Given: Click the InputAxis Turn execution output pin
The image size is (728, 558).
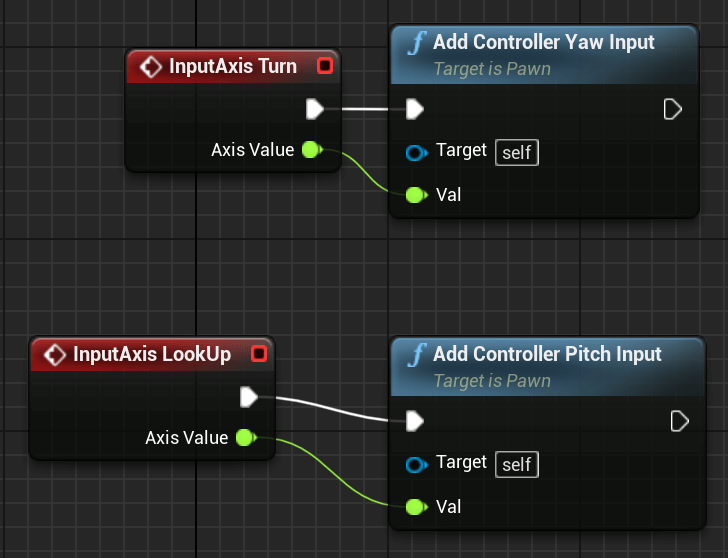Looking at the screenshot, I should [x=315, y=109].
